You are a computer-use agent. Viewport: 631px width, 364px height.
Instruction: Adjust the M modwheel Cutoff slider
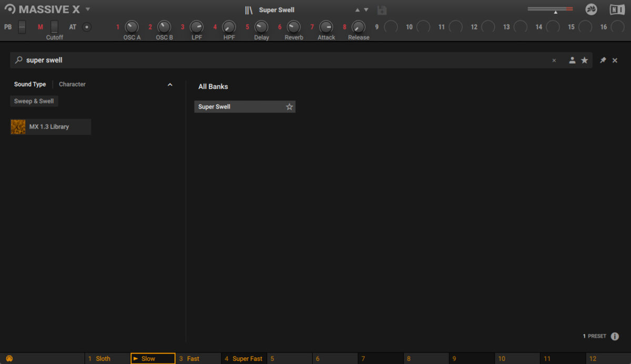click(x=54, y=27)
